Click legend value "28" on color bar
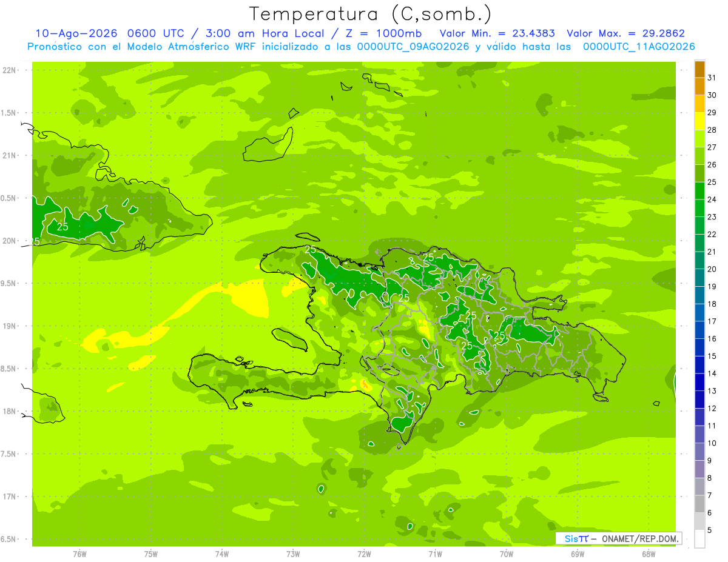 [712, 130]
